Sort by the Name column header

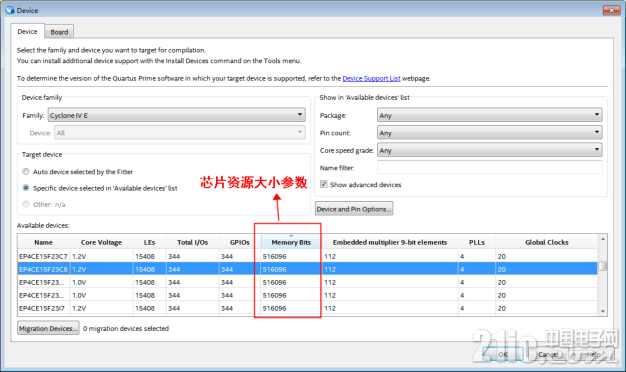click(44, 242)
